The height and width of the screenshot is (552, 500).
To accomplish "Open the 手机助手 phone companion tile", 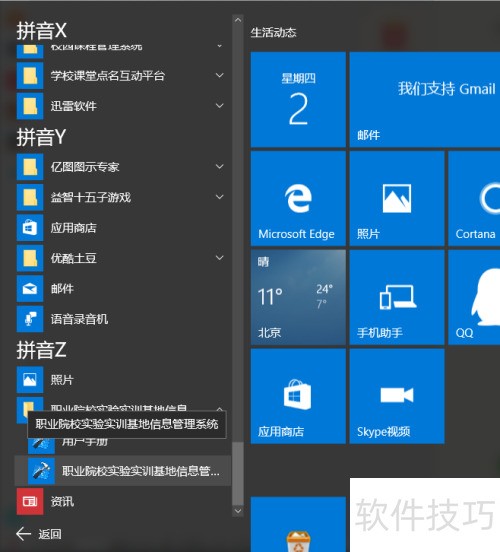I will click(x=397, y=297).
